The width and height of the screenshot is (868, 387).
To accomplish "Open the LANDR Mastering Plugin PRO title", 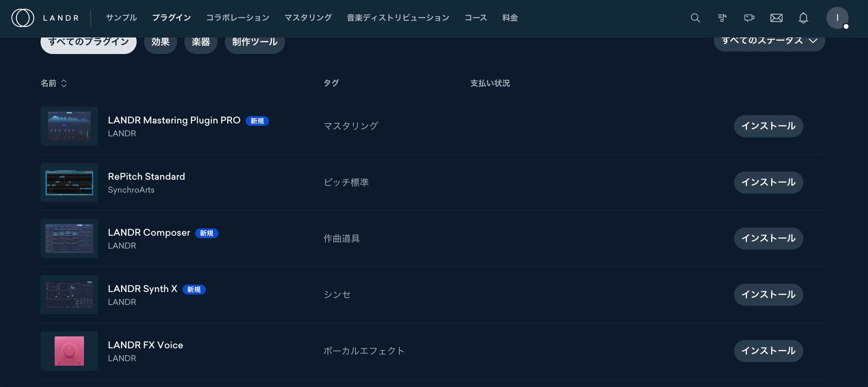I will click(174, 120).
